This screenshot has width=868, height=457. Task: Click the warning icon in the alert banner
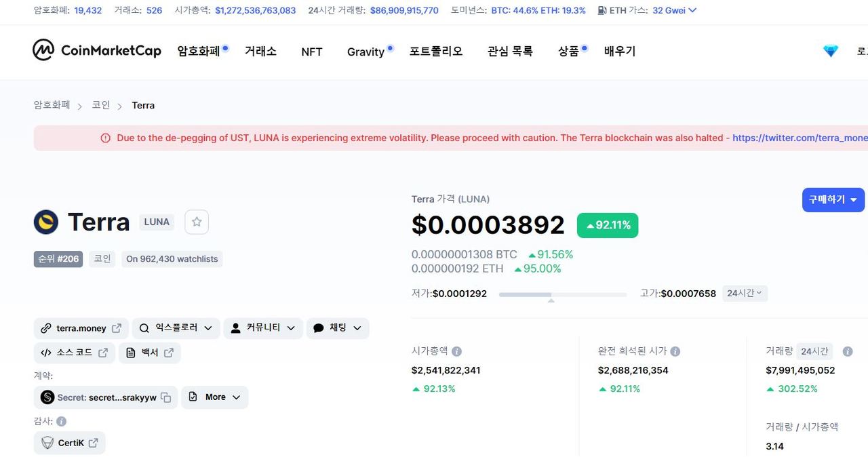click(105, 138)
